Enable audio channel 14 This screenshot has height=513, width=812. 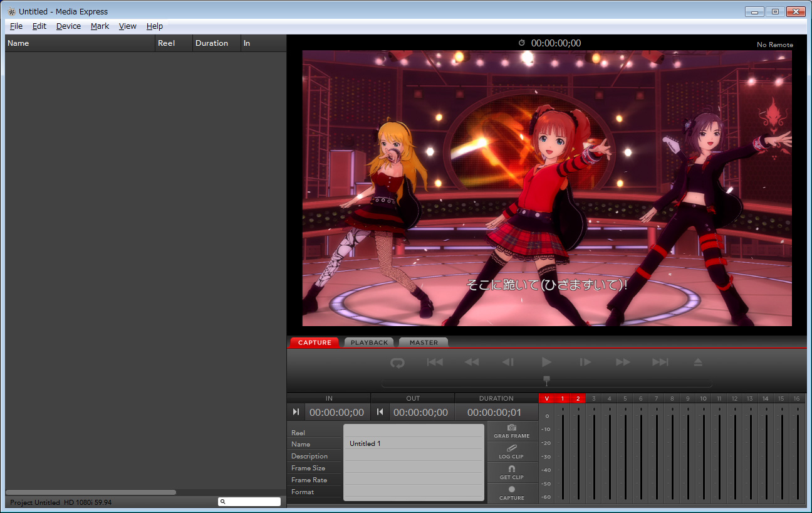tap(766, 398)
